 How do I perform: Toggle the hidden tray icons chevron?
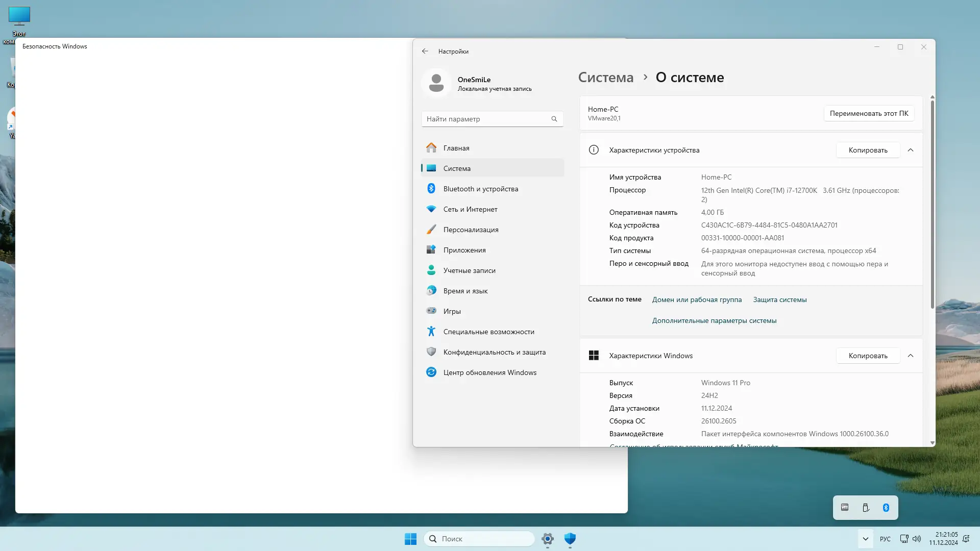865,539
